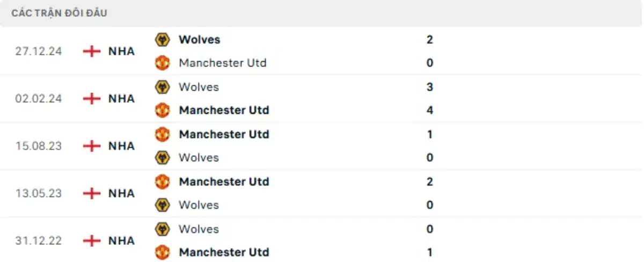The height and width of the screenshot is (262, 644).
Task: Click Wolves crest in 31.12.22 match
Action: click(162, 229)
